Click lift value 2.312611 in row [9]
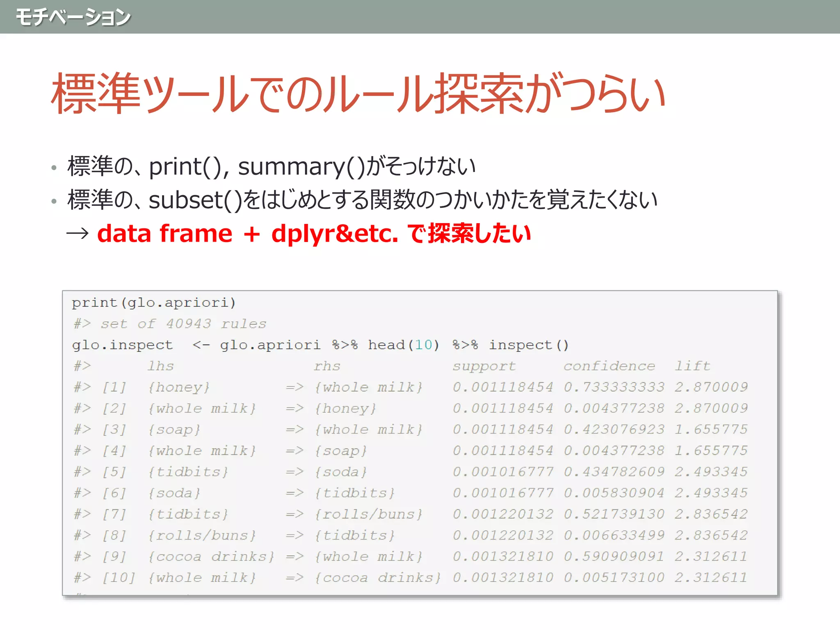This screenshot has width=840, height=630. coord(711,556)
